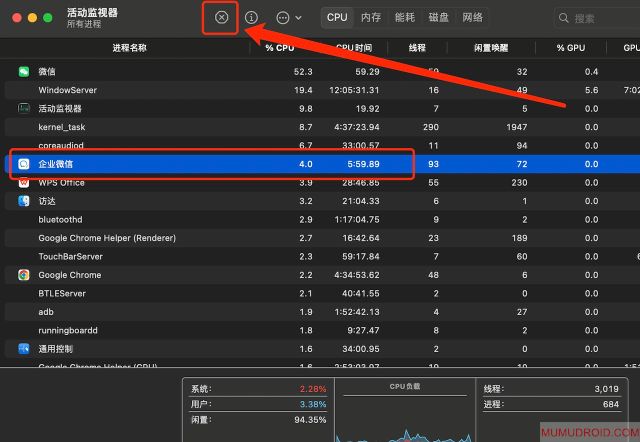The height and width of the screenshot is (442, 640).
Task: Sort by % GPU column header
Action: pyautogui.click(x=571, y=48)
